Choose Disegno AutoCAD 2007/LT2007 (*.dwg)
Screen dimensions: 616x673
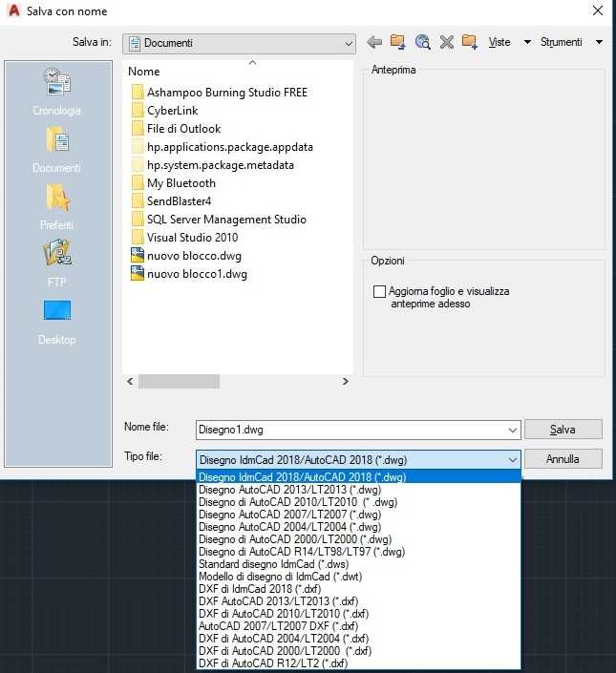(x=358, y=515)
